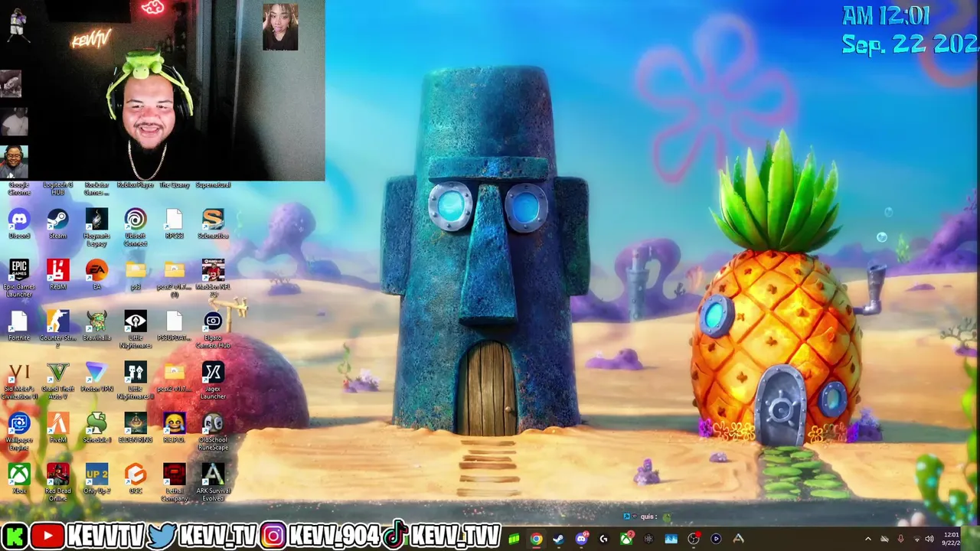Open the Discord desktop shortcut
This screenshot has height=551, width=980.
click(x=19, y=224)
